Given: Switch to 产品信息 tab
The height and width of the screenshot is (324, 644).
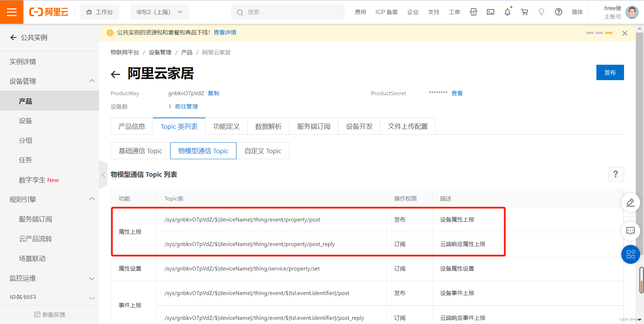Looking at the screenshot, I should point(132,126).
